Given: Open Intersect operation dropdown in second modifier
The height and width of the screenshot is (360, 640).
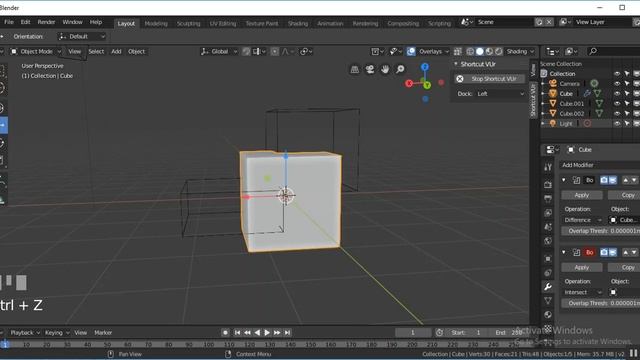Looking at the screenshot, I should (582, 292).
